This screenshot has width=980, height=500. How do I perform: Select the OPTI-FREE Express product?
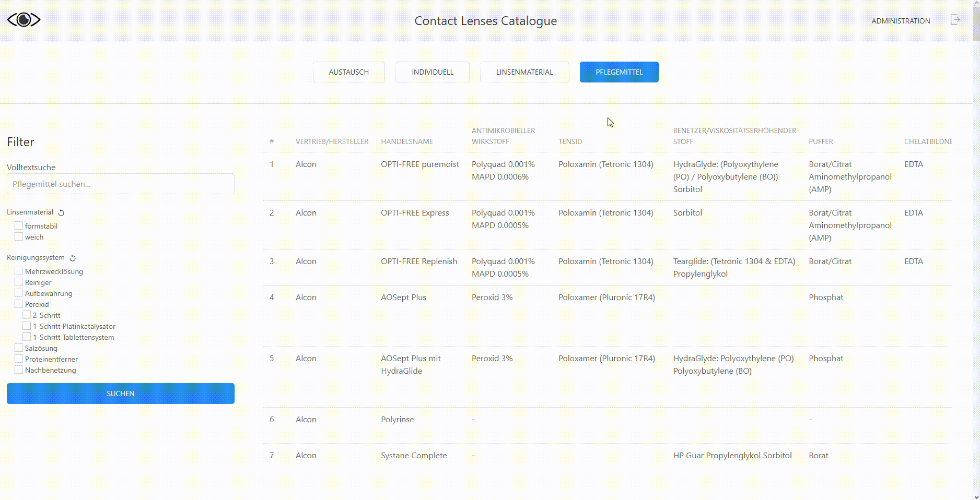415,212
